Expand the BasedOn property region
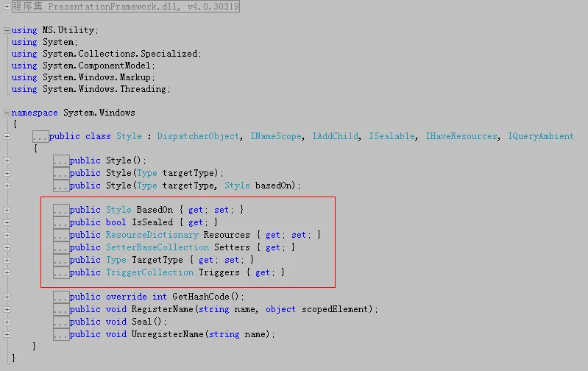588x371 pixels. coord(7,210)
